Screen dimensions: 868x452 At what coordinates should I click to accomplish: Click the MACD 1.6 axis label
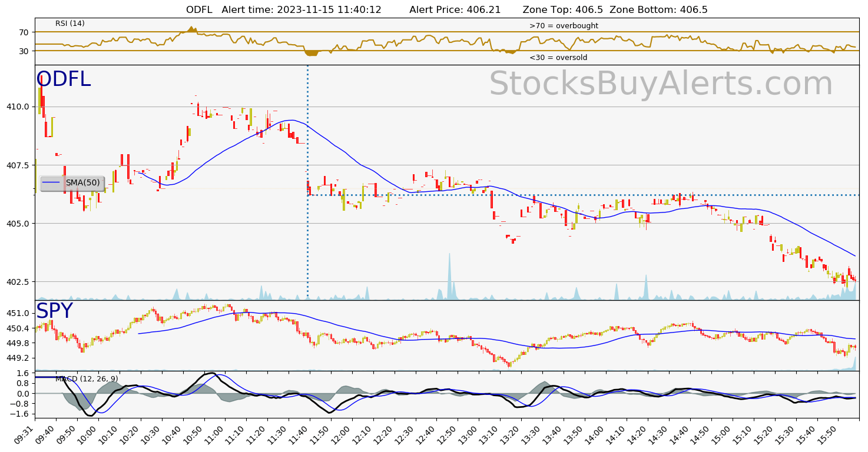[x=24, y=373]
